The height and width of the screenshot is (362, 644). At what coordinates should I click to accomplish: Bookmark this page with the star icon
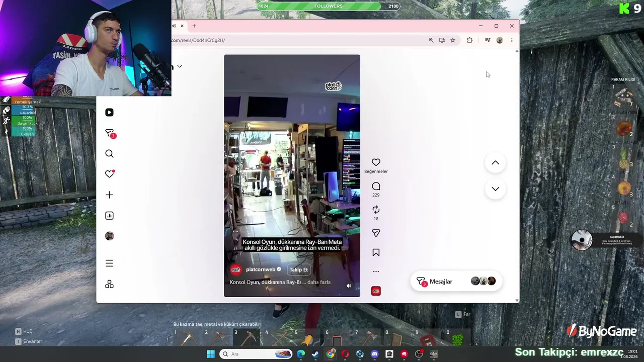[x=453, y=40]
